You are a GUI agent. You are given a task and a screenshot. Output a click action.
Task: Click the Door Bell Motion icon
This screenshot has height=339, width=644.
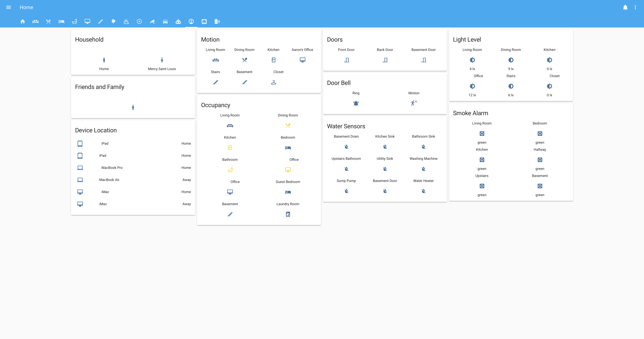pos(414,103)
